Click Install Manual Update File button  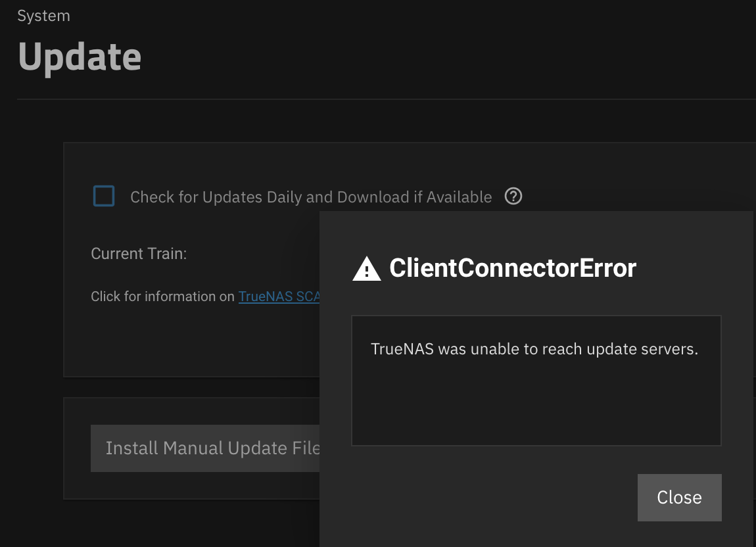coord(205,448)
